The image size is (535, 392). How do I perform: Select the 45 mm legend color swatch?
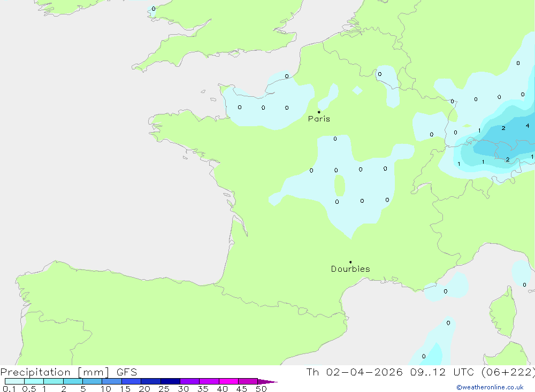[x=248, y=381]
